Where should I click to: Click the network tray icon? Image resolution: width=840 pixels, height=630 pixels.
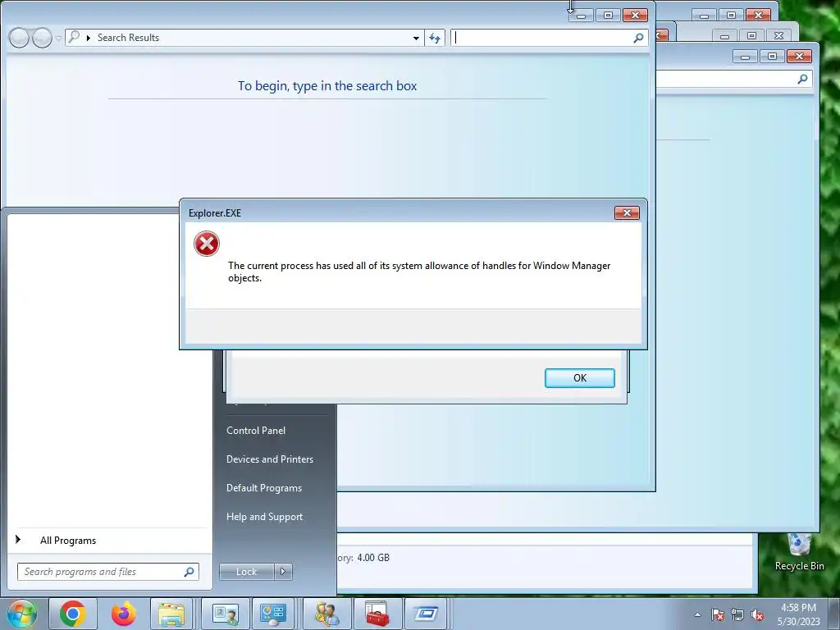tap(737, 614)
